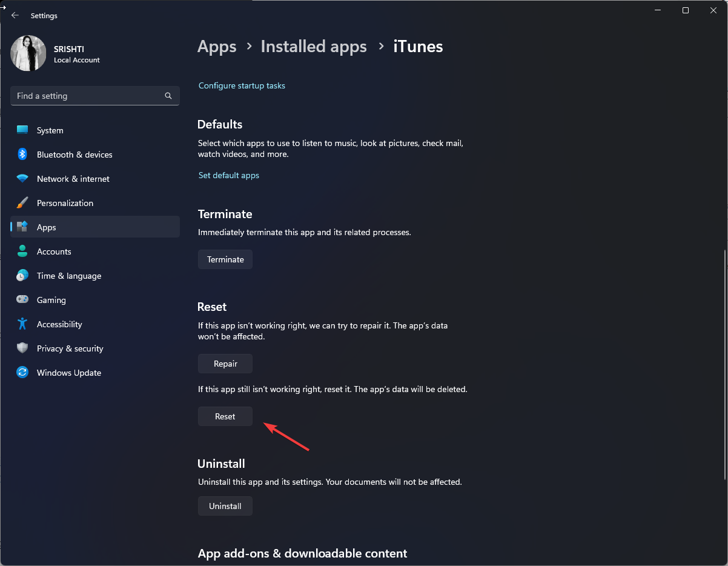Image resolution: width=728 pixels, height=566 pixels.
Task: Open the System settings icon
Action: pos(22,130)
